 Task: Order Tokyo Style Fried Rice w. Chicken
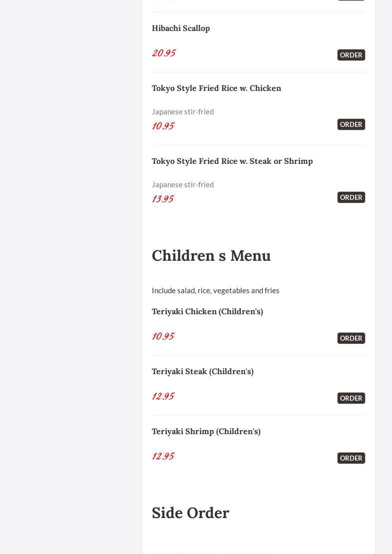tap(351, 124)
